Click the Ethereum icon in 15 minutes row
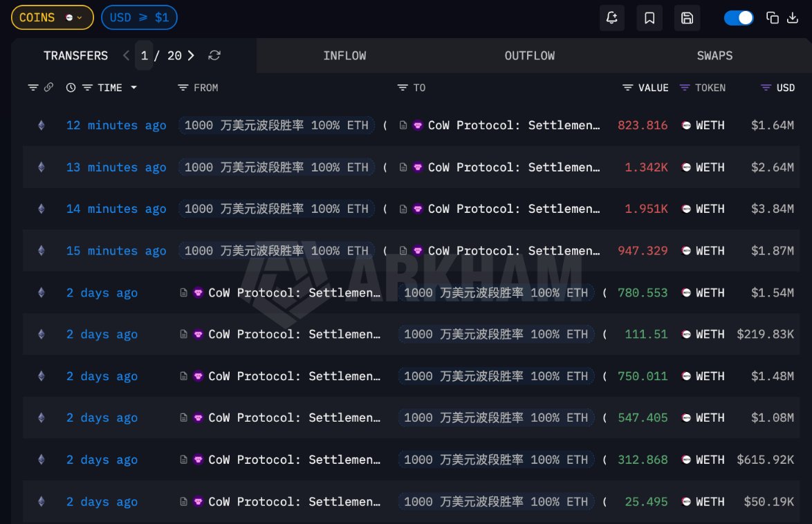The image size is (812, 524). (x=41, y=251)
